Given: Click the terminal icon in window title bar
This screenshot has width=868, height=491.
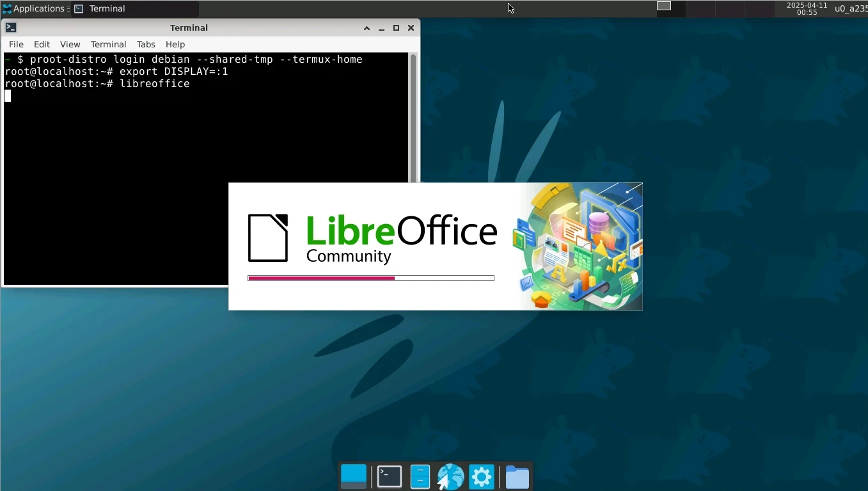Looking at the screenshot, I should pos(11,28).
